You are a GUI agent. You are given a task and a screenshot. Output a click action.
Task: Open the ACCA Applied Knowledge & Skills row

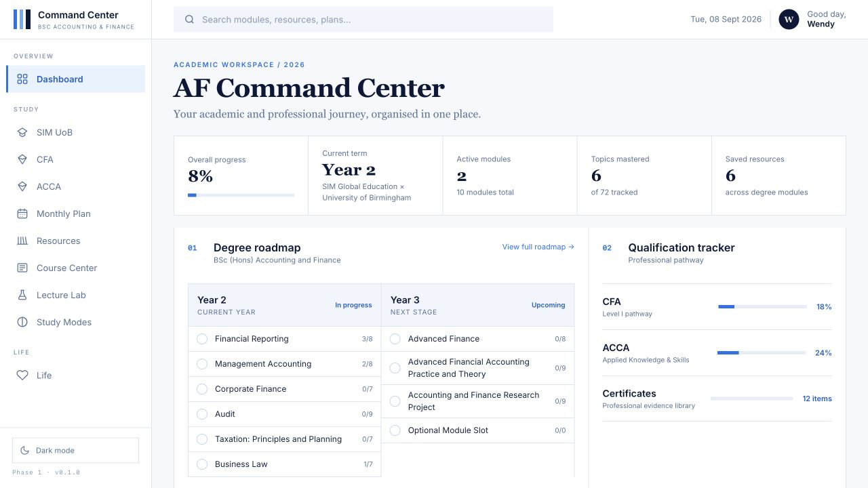[717, 353]
